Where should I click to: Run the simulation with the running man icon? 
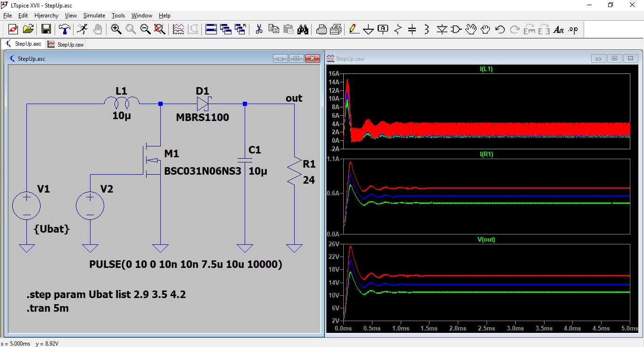click(83, 29)
